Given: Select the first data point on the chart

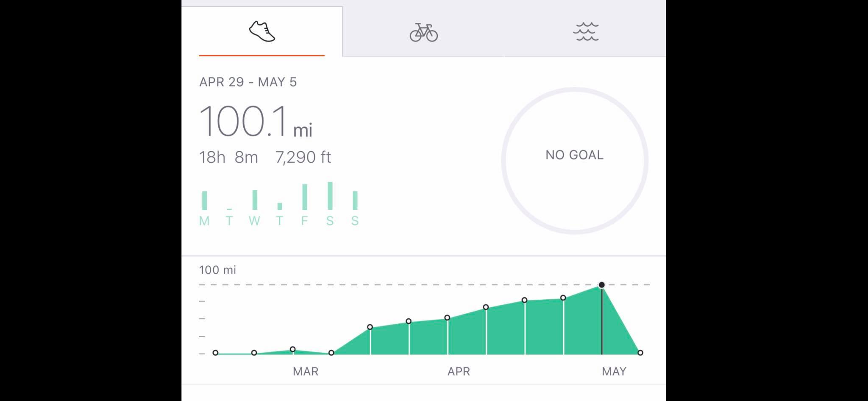Looking at the screenshot, I should pyautogui.click(x=215, y=353).
